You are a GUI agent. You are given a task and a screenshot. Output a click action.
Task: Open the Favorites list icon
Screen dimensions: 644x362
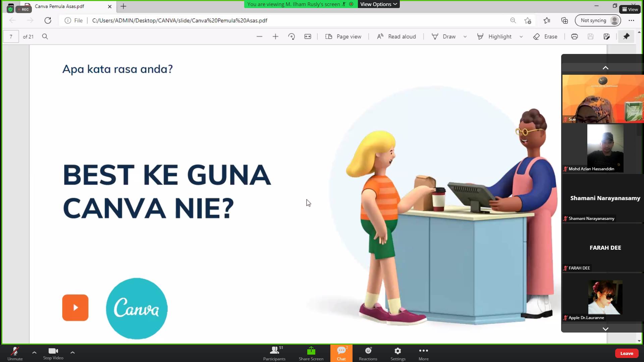547,20
